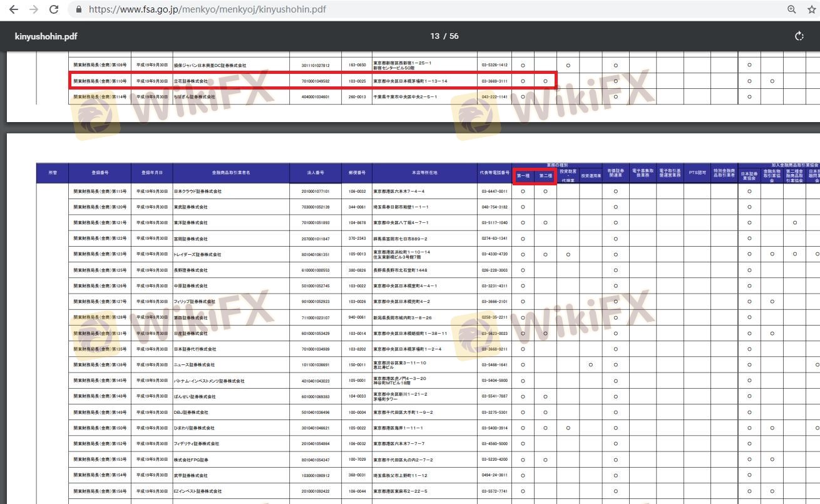Image resolution: width=820 pixels, height=504 pixels.
Task: Rotate the PDF with the rotate icon
Action: tap(799, 36)
